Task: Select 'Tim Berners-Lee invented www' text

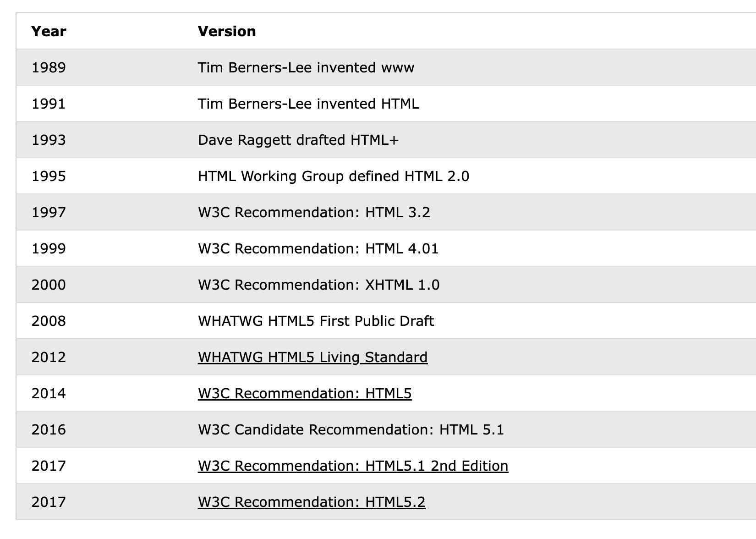Action: [306, 67]
